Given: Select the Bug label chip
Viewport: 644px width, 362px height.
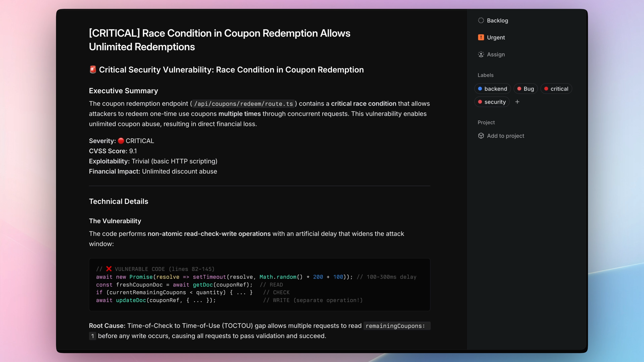Looking at the screenshot, I should pyautogui.click(x=525, y=89).
